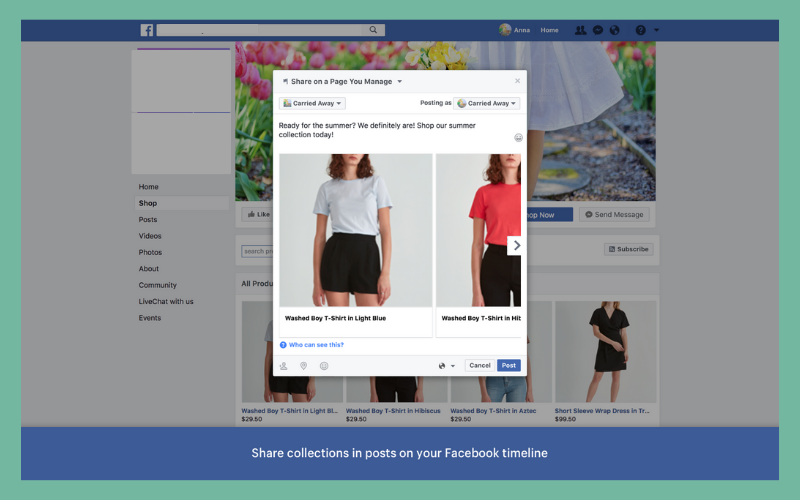Click Anna's profile picture in top bar
The height and width of the screenshot is (500, 800).
tap(505, 30)
